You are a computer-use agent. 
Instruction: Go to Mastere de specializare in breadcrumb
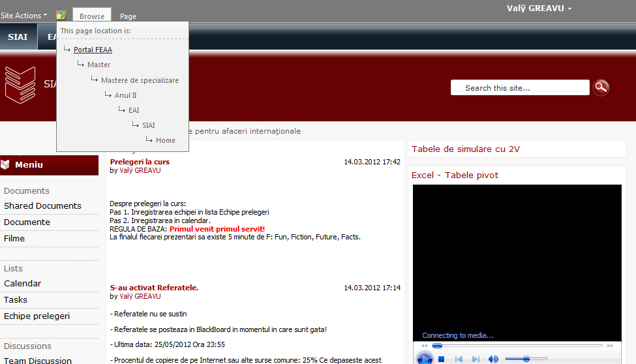[140, 80]
